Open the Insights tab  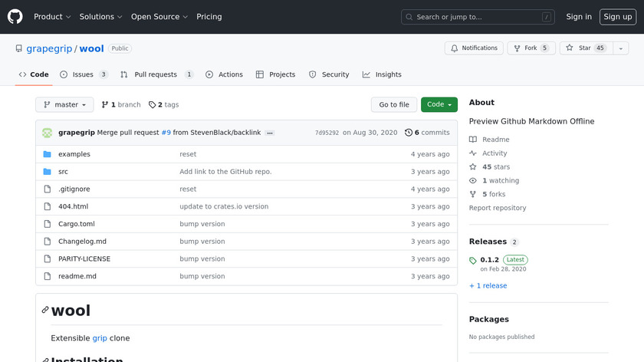pyautogui.click(x=382, y=74)
